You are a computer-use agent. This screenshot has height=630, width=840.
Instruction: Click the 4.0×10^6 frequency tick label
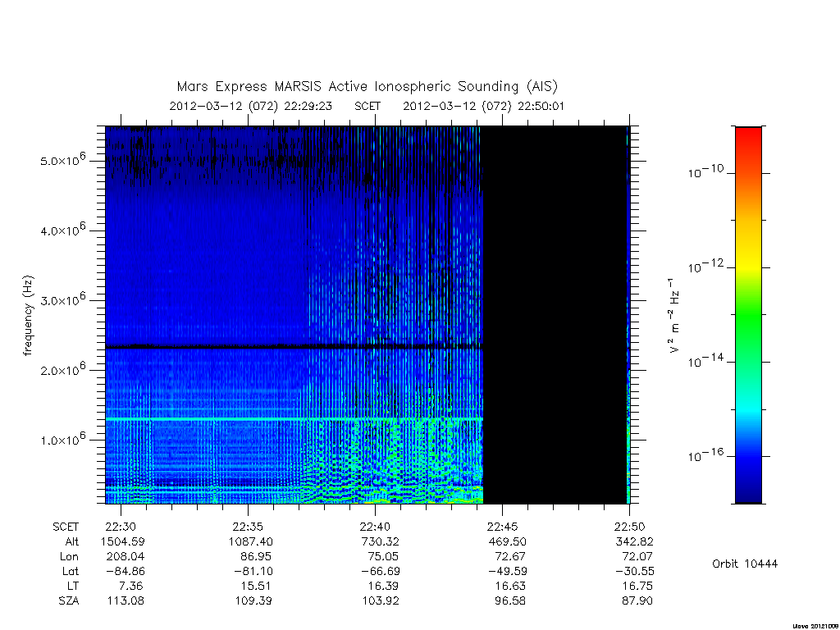(x=62, y=229)
